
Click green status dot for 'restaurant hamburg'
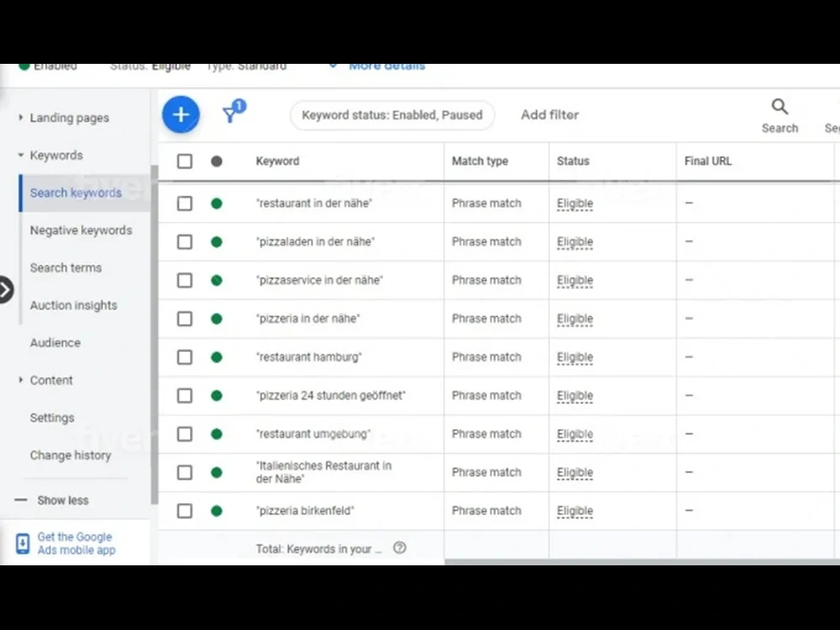(217, 357)
